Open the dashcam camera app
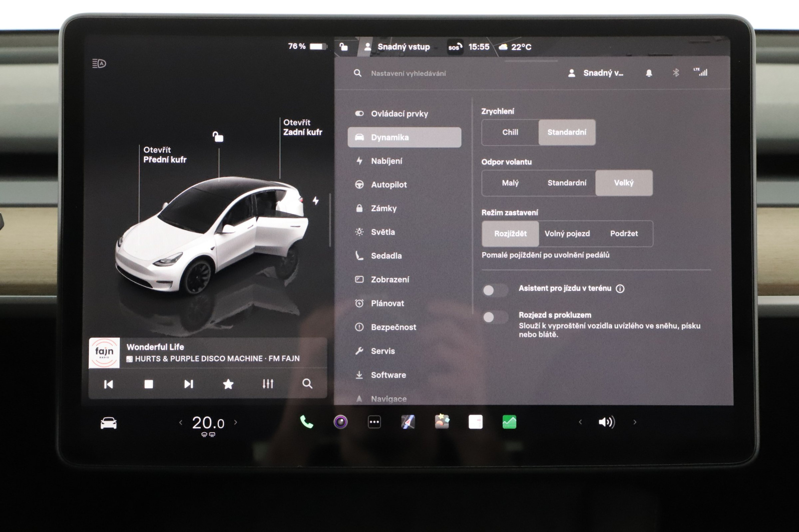The width and height of the screenshot is (799, 532). pos(341,422)
